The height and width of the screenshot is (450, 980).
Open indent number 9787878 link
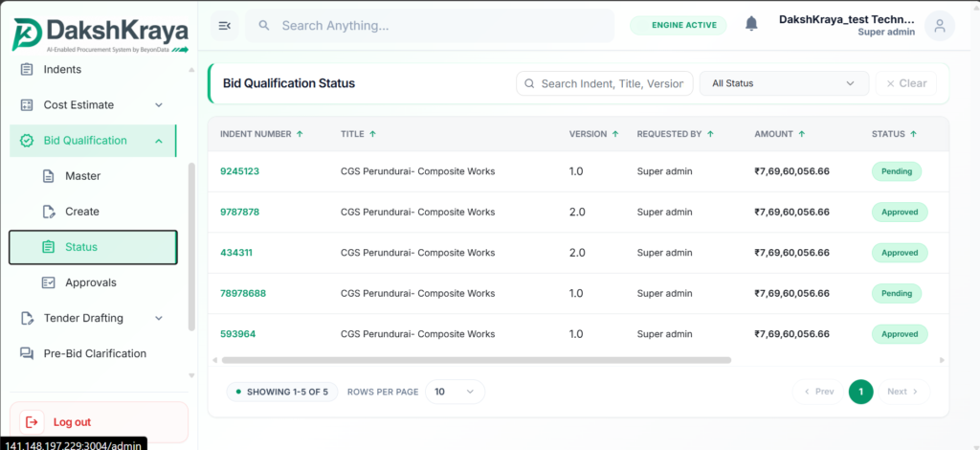tap(239, 212)
